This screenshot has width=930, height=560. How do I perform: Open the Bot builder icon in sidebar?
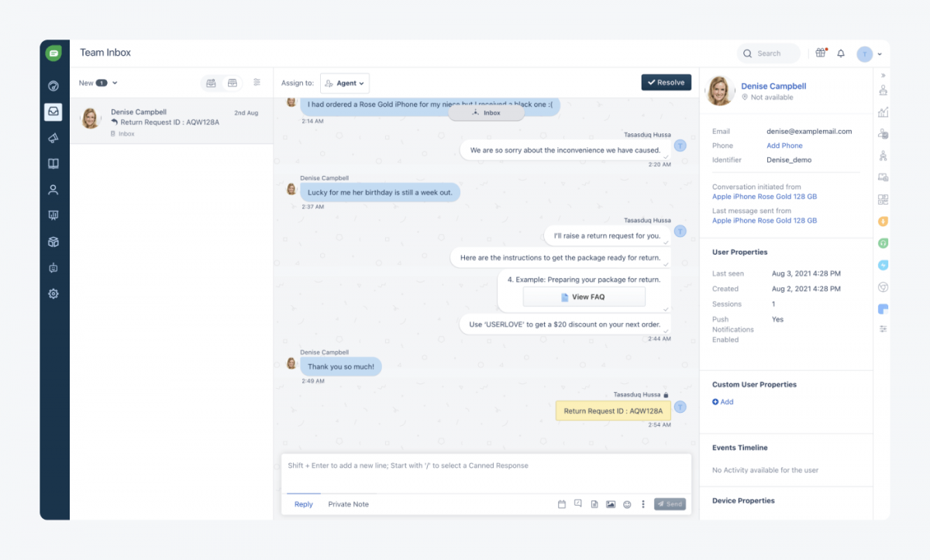[53, 267]
